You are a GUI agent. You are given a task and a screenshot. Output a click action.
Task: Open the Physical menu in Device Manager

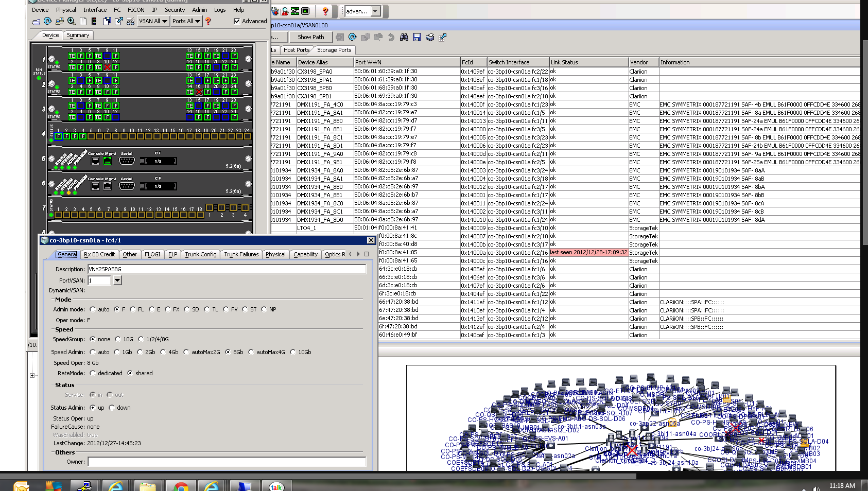click(66, 10)
